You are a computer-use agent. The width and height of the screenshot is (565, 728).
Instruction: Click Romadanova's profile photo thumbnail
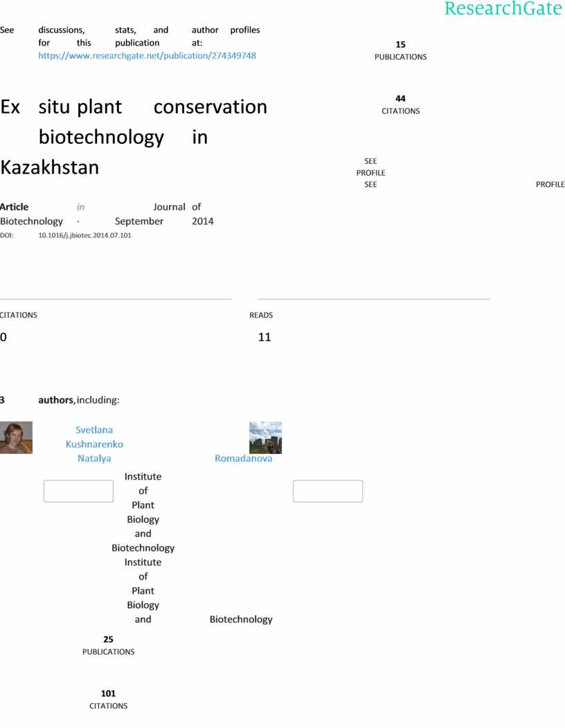[x=265, y=437]
